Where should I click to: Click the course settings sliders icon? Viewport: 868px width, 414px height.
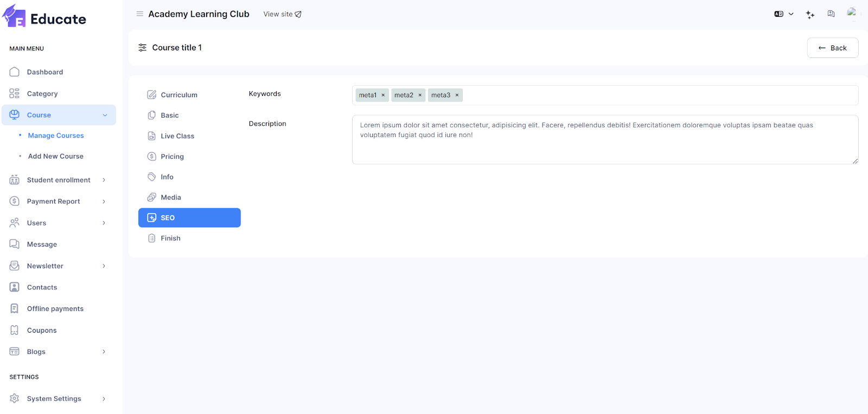(x=143, y=48)
